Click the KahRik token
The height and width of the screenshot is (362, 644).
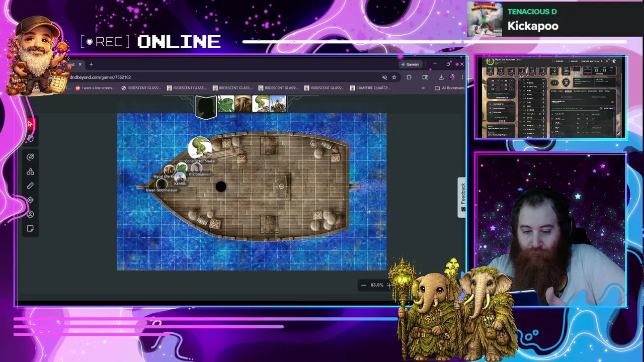180,178
